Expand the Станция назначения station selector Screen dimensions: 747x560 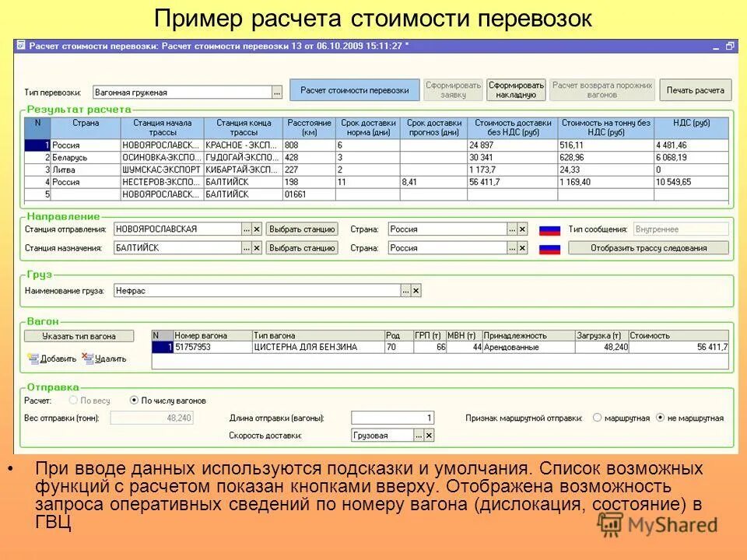(303, 247)
